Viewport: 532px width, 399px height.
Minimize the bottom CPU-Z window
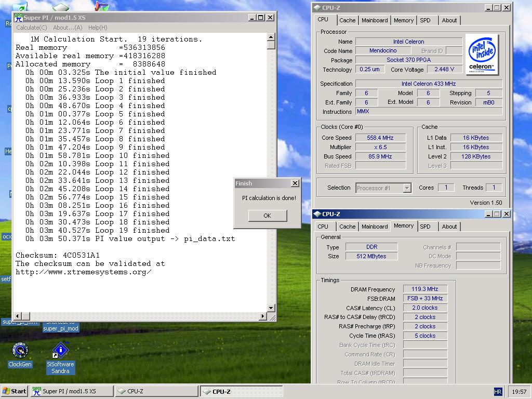tap(488, 214)
